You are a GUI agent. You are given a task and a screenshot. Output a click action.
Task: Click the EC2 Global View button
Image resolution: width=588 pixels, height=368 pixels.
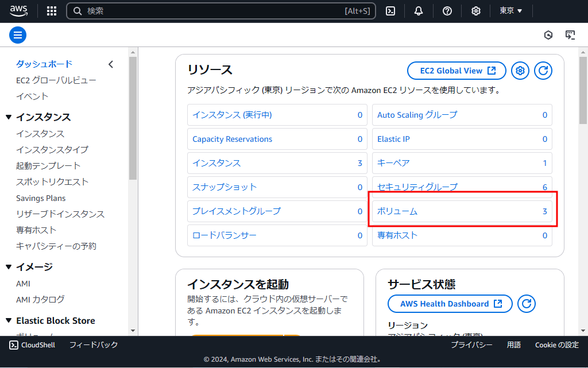point(457,71)
